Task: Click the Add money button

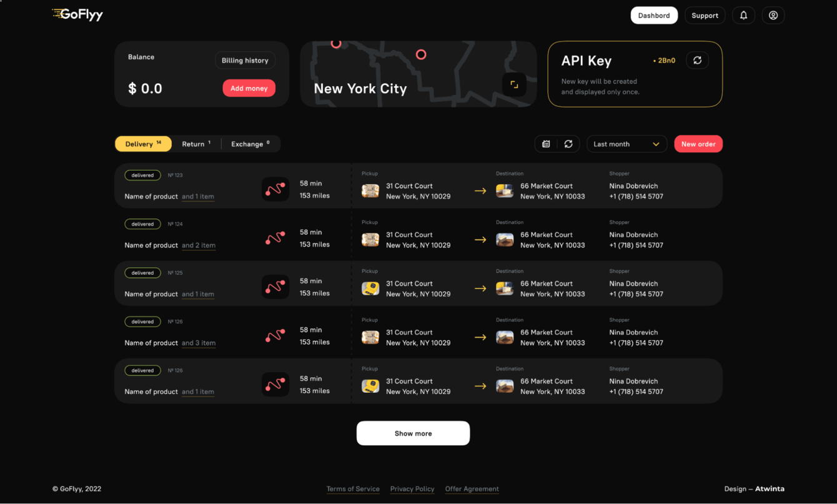Action: [x=249, y=89]
